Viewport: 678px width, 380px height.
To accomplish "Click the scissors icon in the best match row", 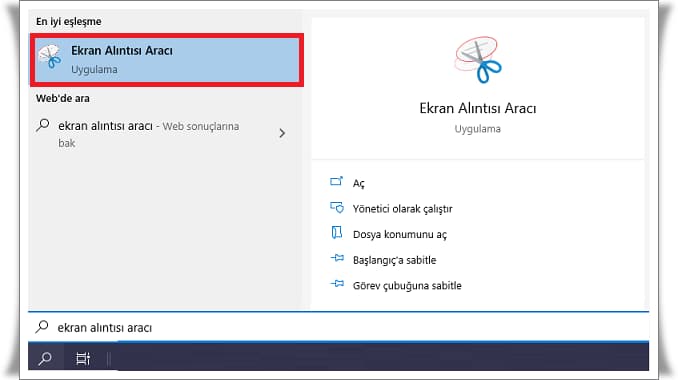I will click(x=50, y=57).
